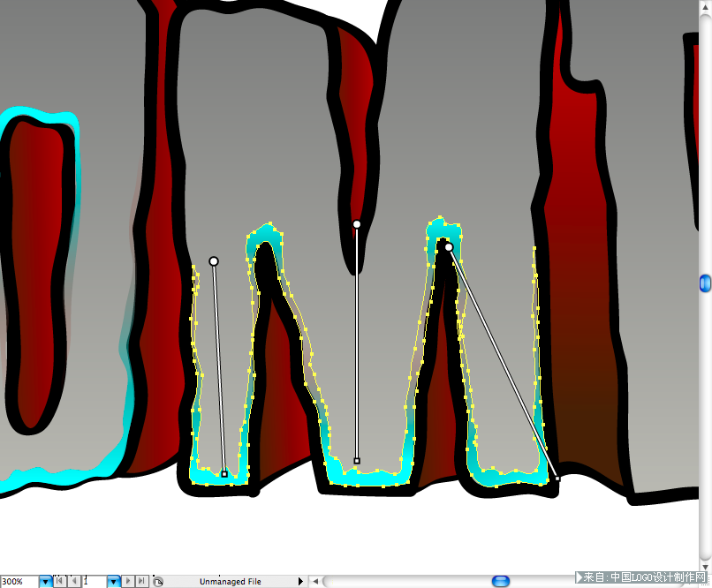Click the left gradient's circular start handle

click(x=214, y=261)
